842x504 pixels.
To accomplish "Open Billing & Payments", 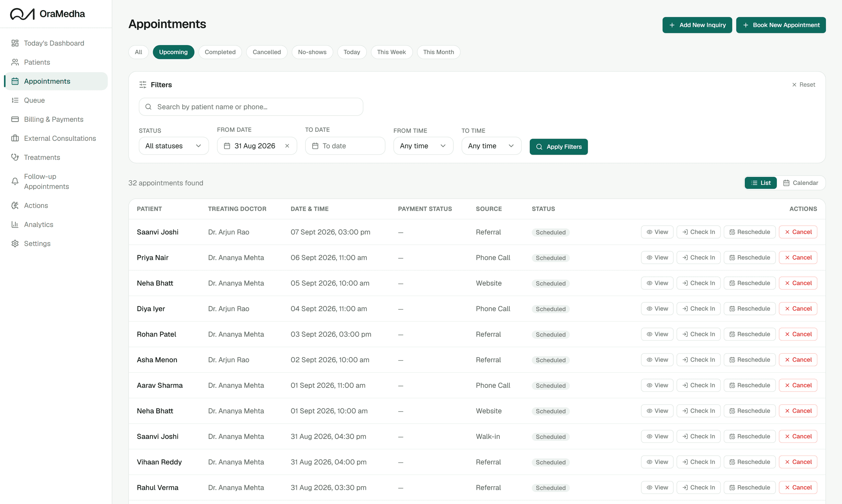I will coord(56,119).
